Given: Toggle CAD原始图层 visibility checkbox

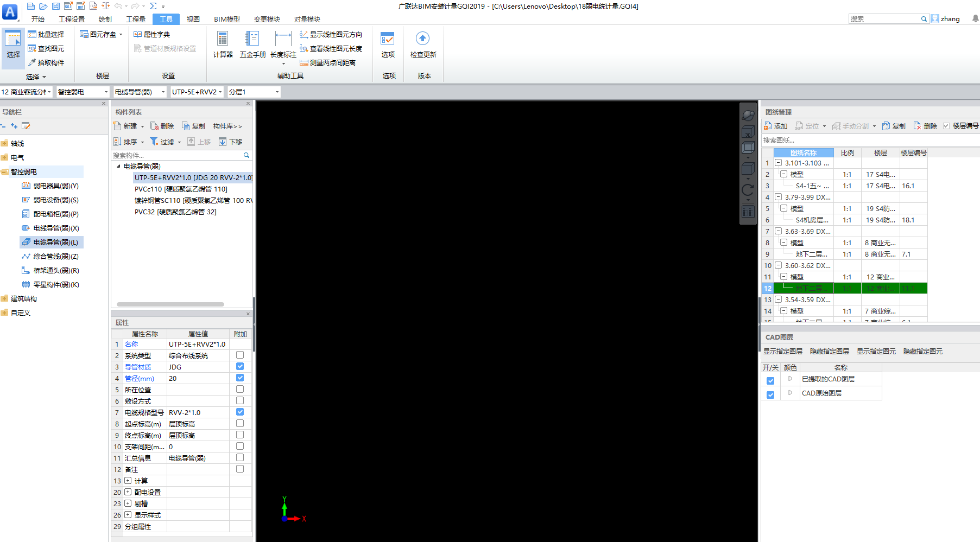Looking at the screenshot, I should tap(770, 395).
